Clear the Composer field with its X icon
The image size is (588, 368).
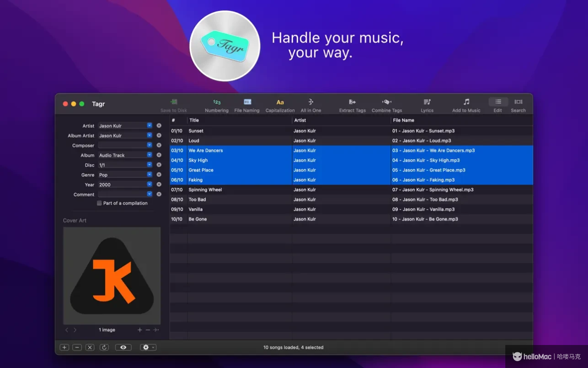159,145
